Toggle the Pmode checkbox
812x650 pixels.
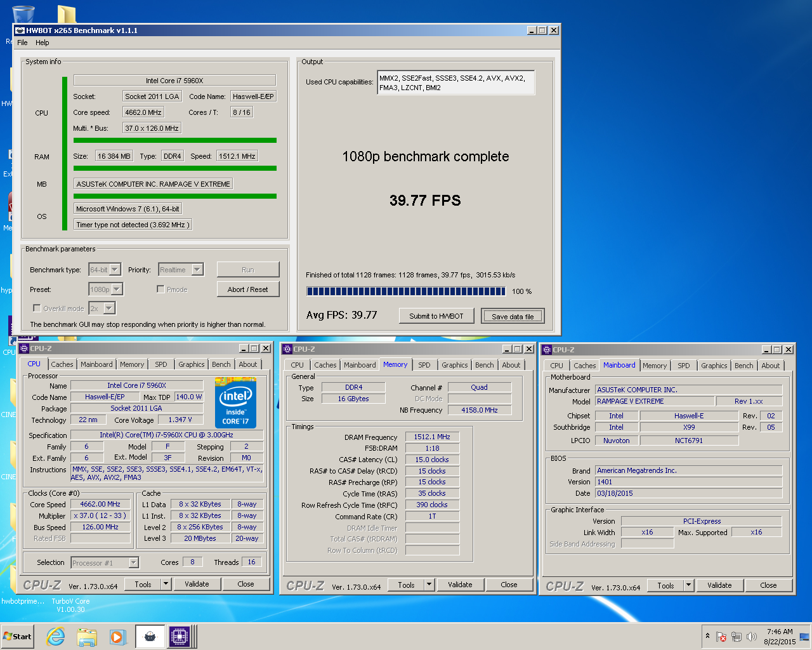coord(160,289)
